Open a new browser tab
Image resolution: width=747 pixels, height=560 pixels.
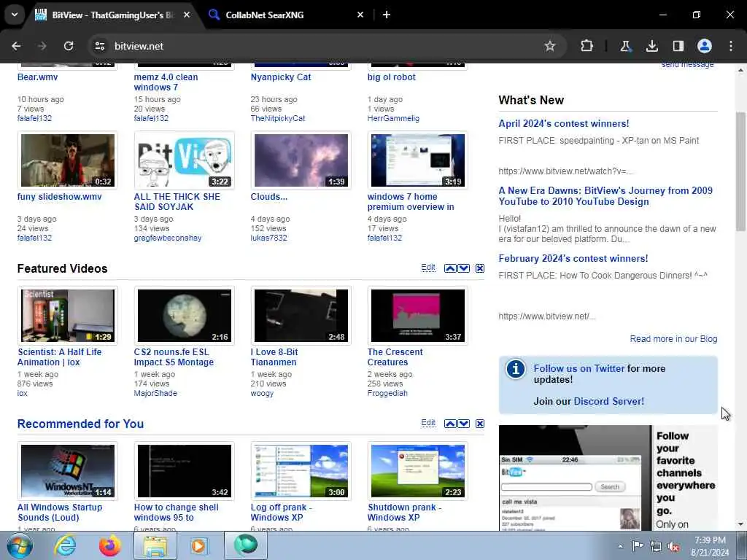click(387, 15)
